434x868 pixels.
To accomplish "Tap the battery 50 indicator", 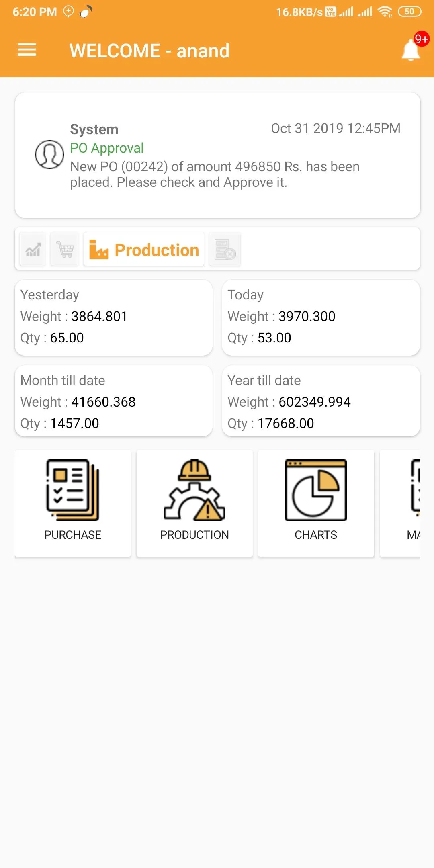I will click(x=409, y=12).
